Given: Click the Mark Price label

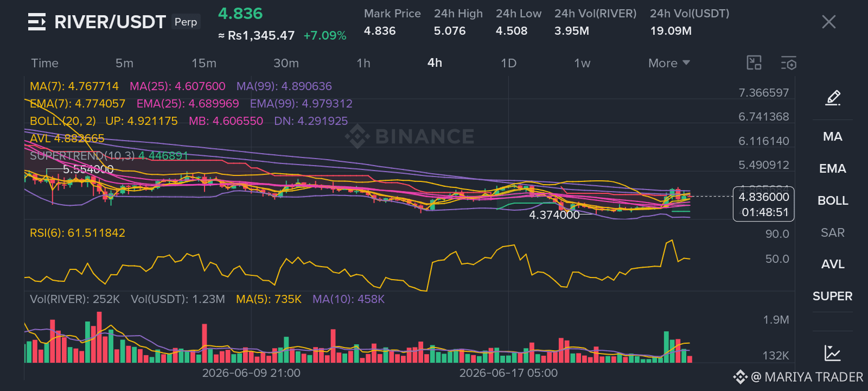Looking at the screenshot, I should [x=392, y=14].
